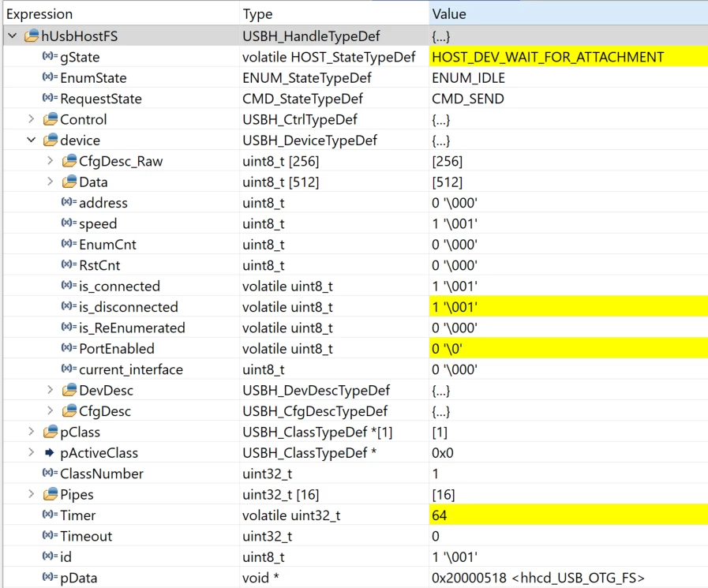This screenshot has width=708, height=588.
Task: Collapse the device struct node
Action: (x=31, y=140)
